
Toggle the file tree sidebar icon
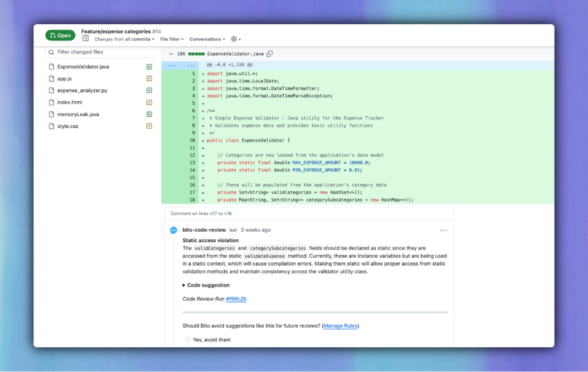click(x=85, y=39)
